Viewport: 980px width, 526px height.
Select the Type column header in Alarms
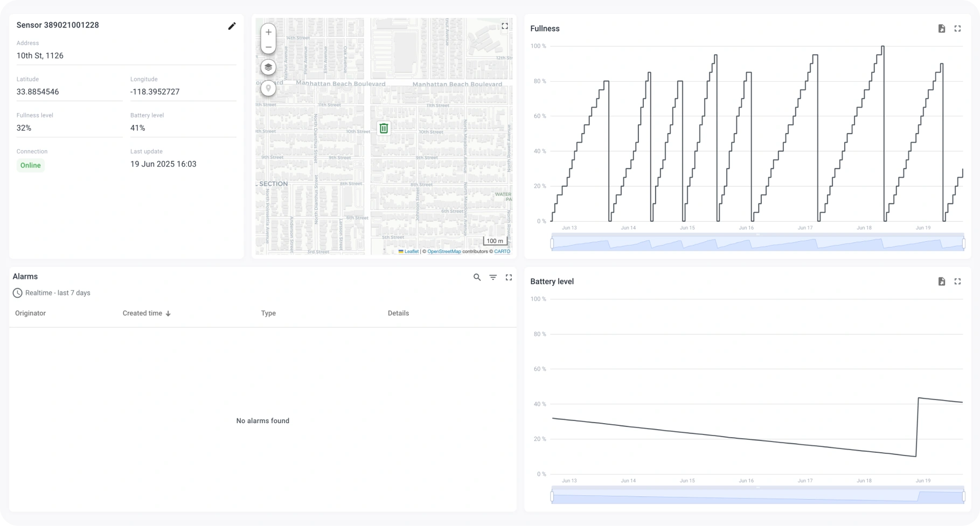[x=268, y=313]
